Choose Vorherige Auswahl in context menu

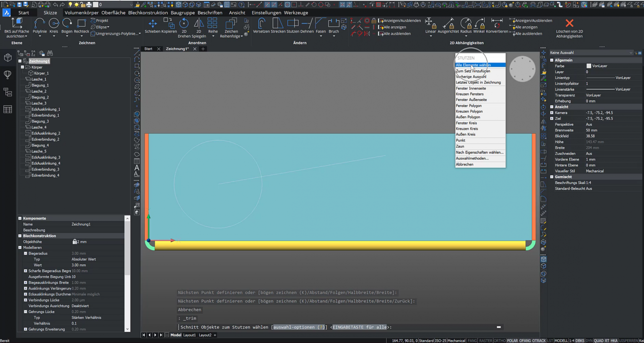(471, 77)
